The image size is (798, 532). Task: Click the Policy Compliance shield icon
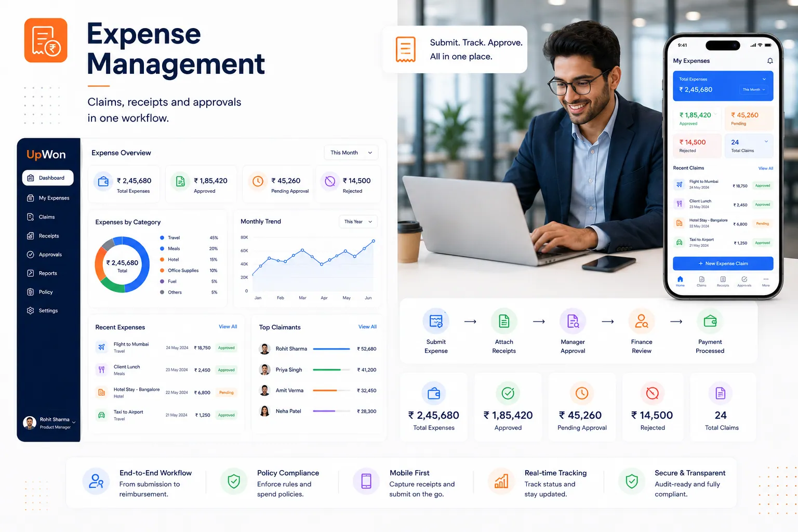click(x=234, y=481)
